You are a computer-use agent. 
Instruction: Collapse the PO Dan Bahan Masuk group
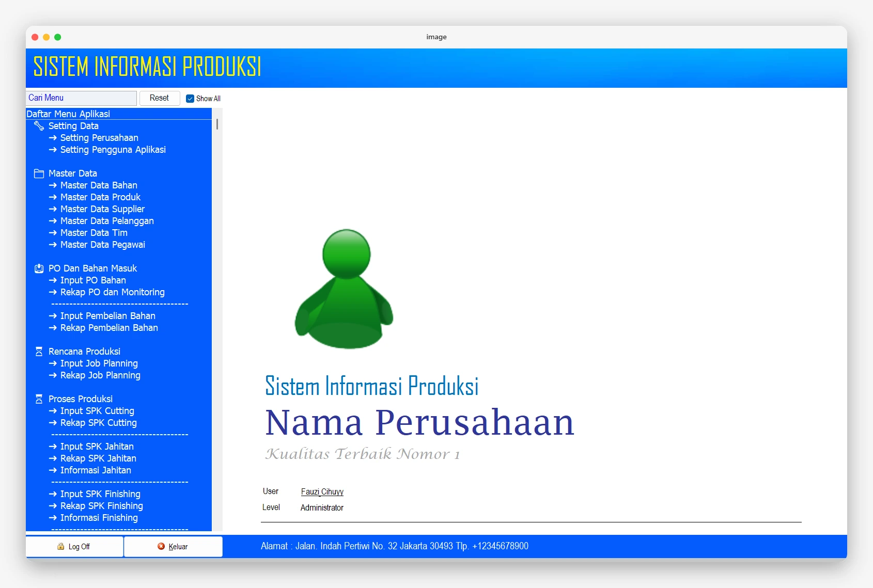click(x=92, y=268)
